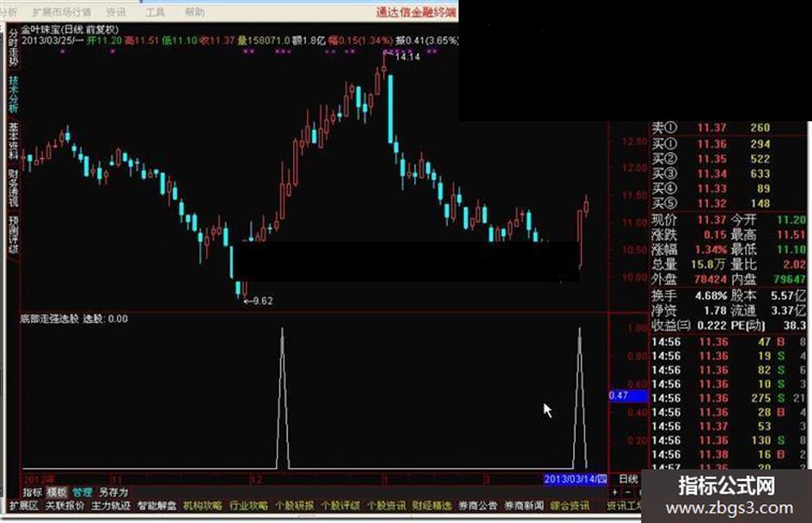Open the 个股研报 bottom tab
The height and width of the screenshot is (523, 812).
click(x=295, y=505)
